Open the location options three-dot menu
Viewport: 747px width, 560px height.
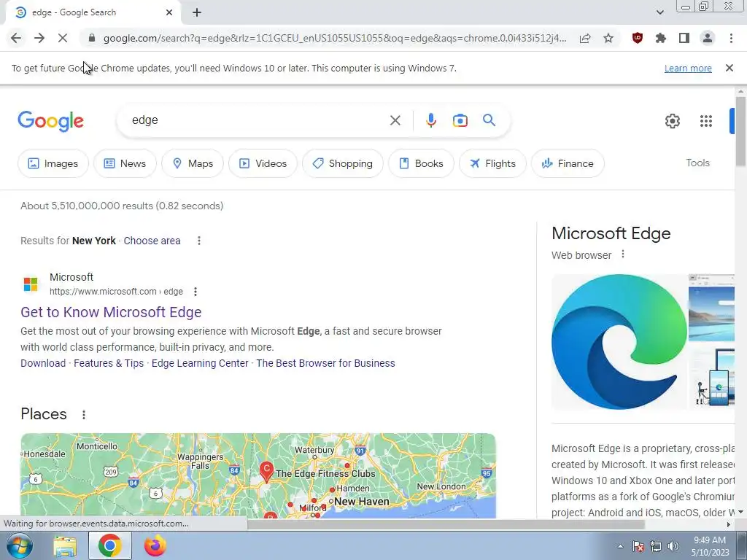pyautogui.click(x=199, y=241)
